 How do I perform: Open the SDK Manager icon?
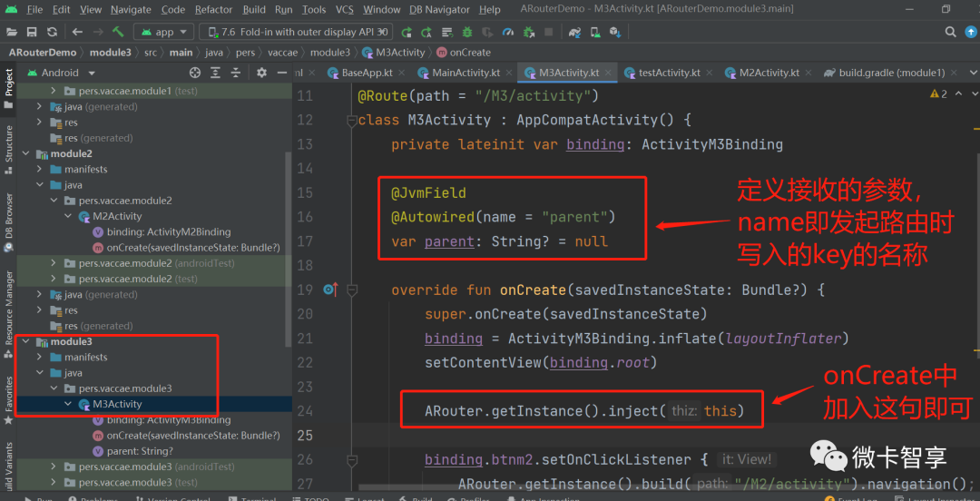tap(615, 32)
